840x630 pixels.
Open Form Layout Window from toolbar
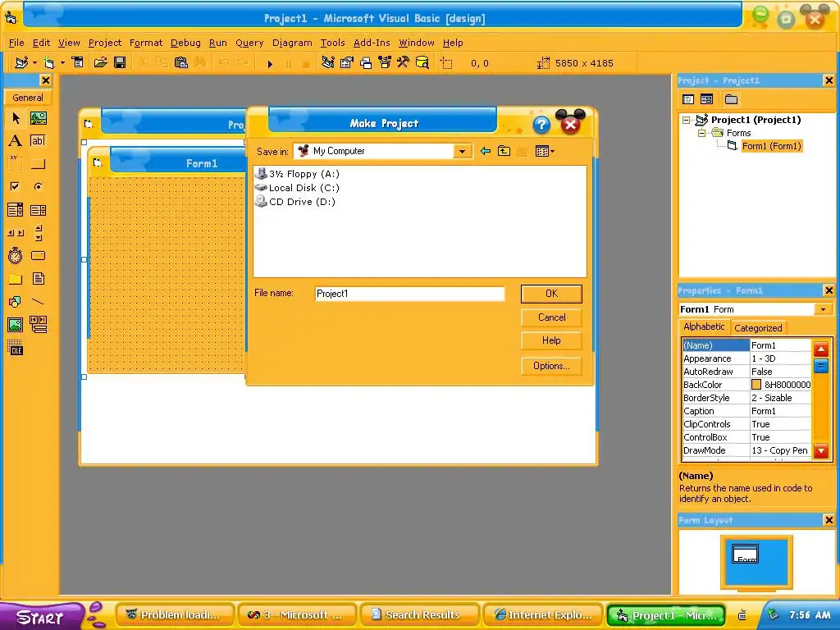[x=366, y=62]
